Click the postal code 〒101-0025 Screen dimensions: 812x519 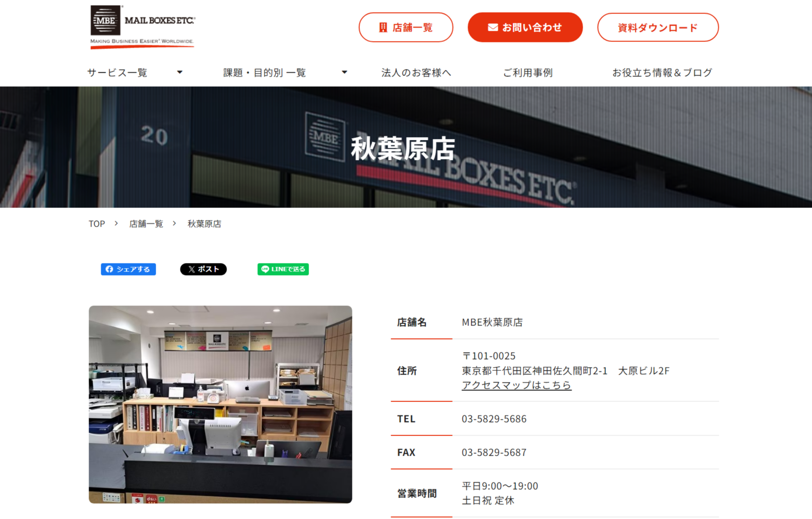[x=489, y=356]
